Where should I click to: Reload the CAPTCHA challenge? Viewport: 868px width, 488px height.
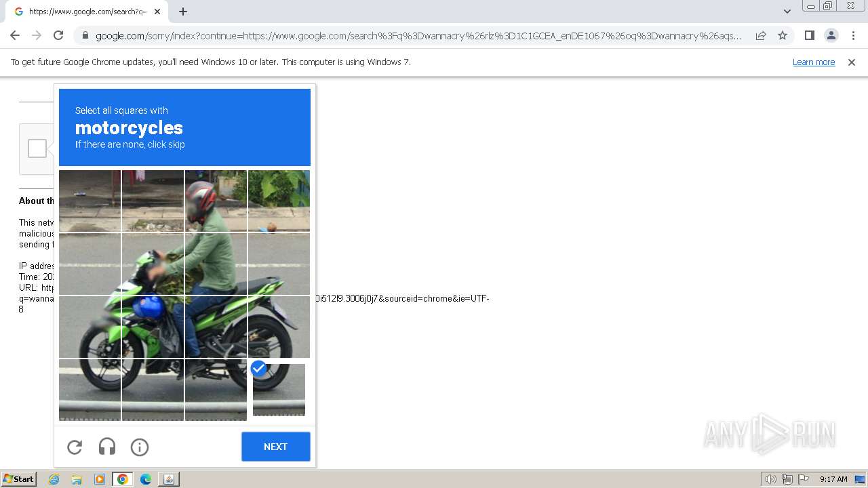(x=75, y=447)
